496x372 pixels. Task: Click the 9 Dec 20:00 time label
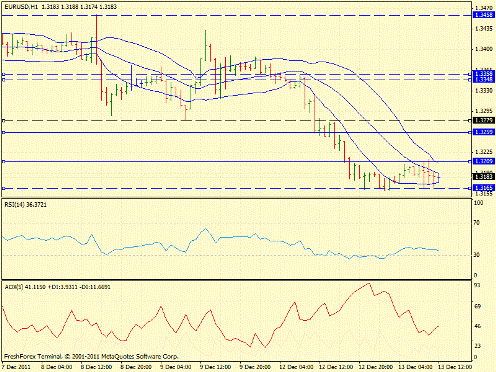255,367
